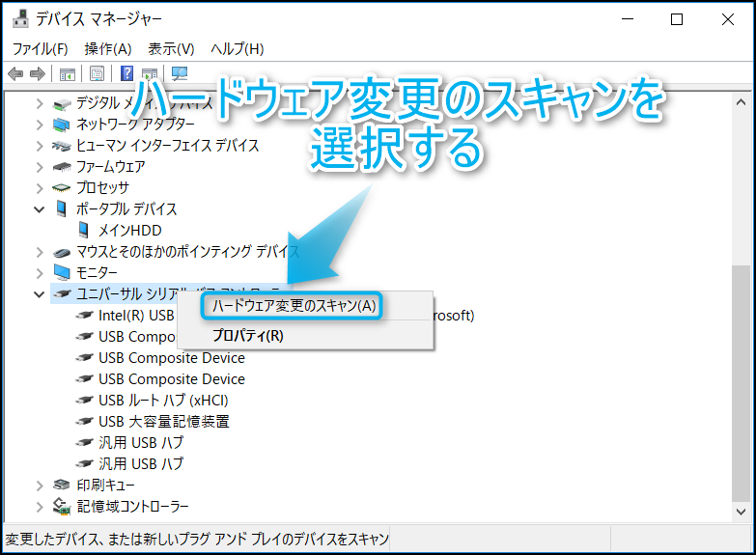Expand the 印刷キュー category
The height and width of the screenshot is (555, 756).
40,486
